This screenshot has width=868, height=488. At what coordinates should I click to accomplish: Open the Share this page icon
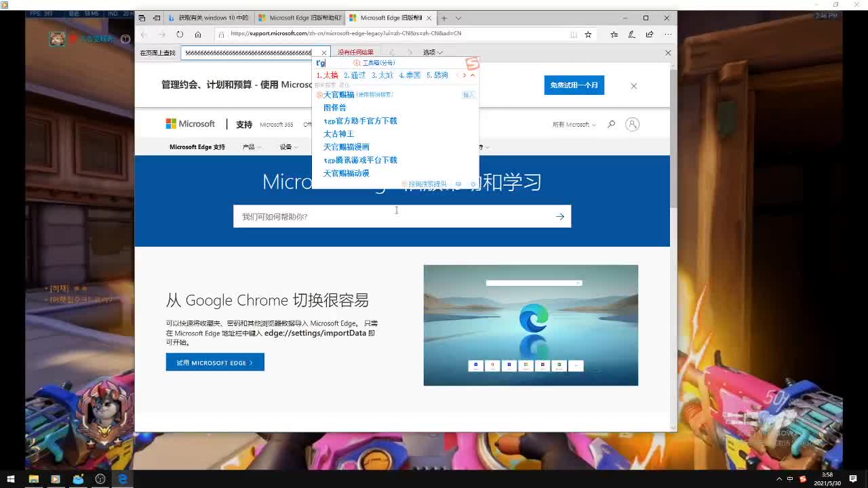650,34
